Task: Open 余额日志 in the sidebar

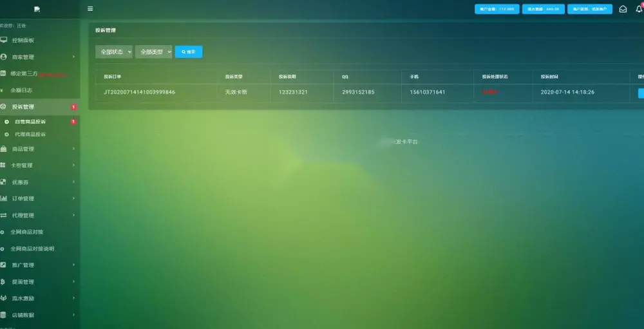Action: coord(21,90)
